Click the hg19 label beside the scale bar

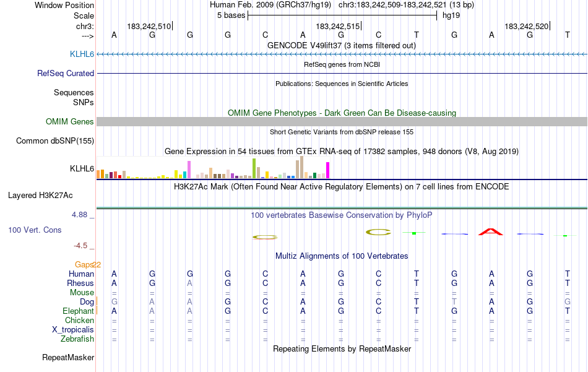[x=451, y=15]
